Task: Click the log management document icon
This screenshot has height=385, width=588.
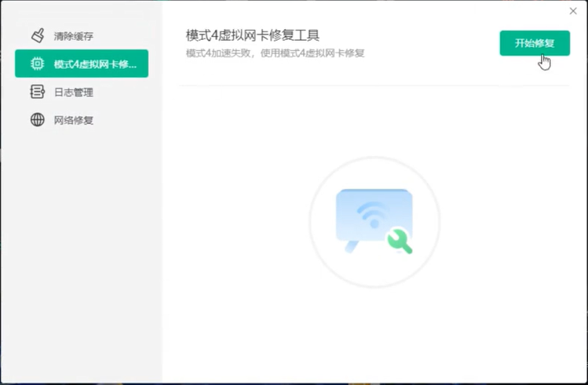Action: pyautogui.click(x=37, y=92)
